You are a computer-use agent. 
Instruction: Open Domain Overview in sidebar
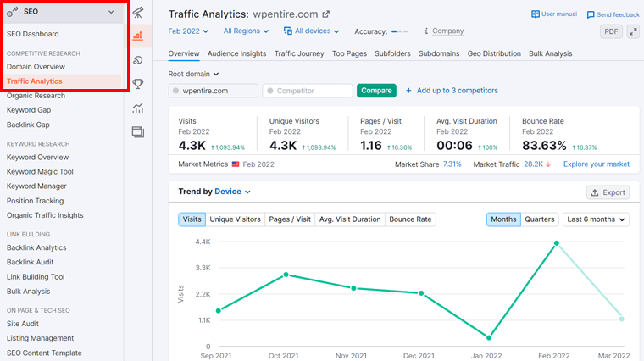36,67
